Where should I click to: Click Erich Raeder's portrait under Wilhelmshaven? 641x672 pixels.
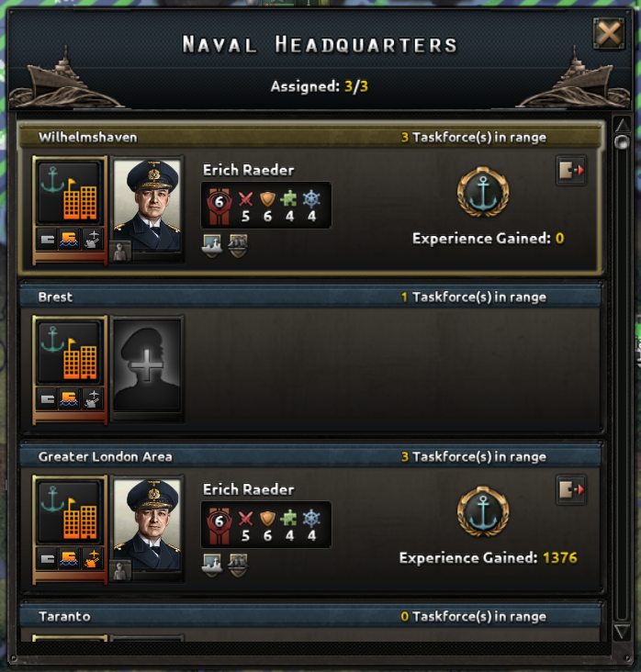pyautogui.click(x=147, y=207)
